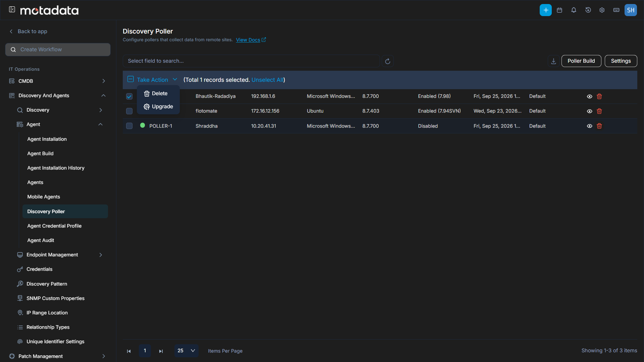Toggle the sidebar collapse icon
Screen dimensions: 644x362
tap(12, 9)
